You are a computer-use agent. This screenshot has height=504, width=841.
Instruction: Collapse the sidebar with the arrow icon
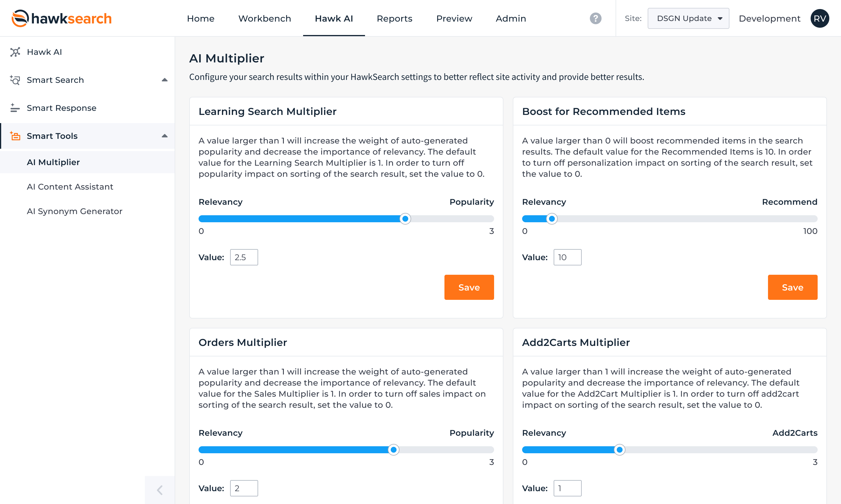pyautogui.click(x=159, y=490)
